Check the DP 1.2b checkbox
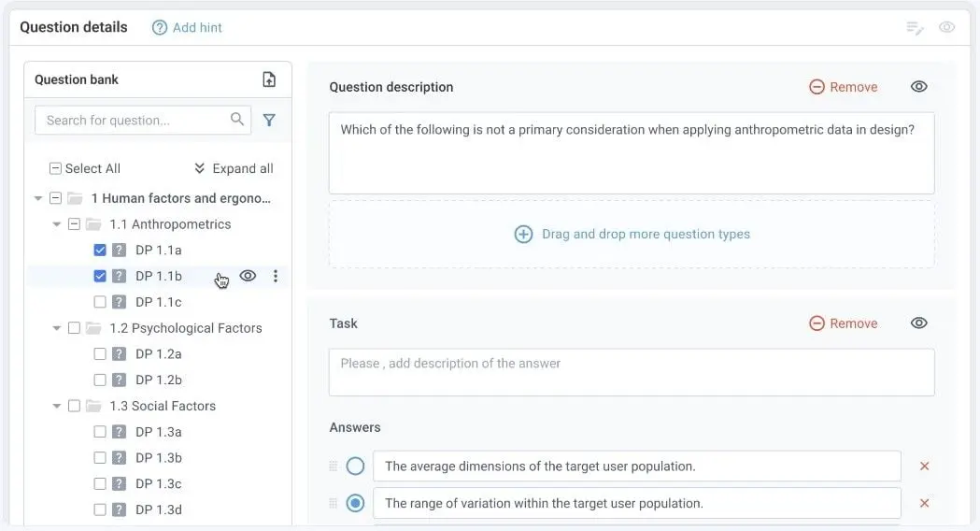The width and height of the screenshot is (980, 531). coord(100,380)
